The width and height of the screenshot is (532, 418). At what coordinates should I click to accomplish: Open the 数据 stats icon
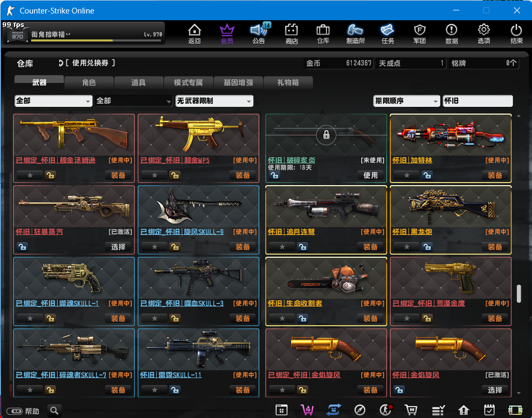pos(452,34)
